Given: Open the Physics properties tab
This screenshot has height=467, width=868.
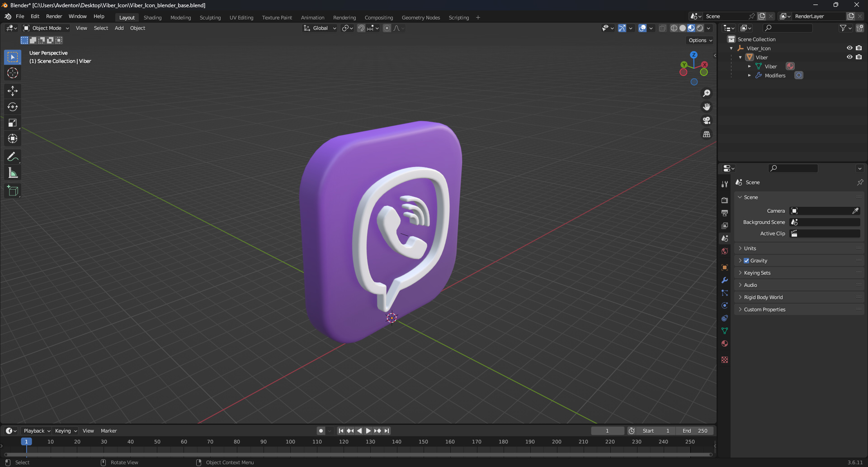Looking at the screenshot, I should [725, 305].
